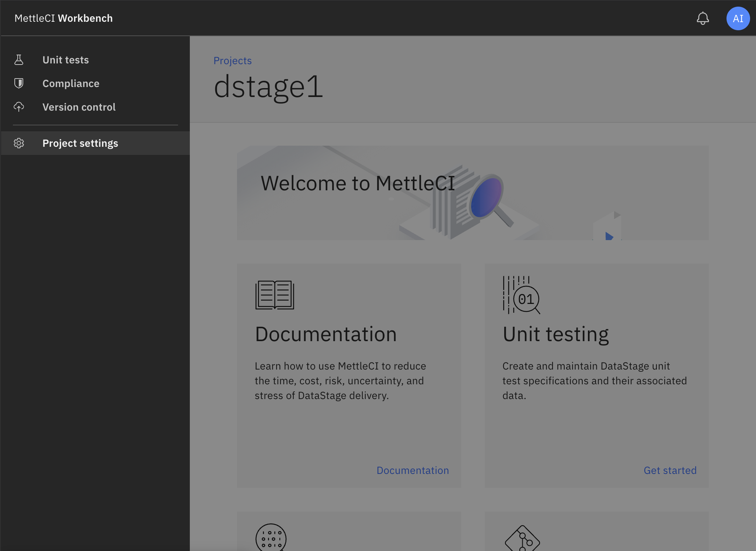The height and width of the screenshot is (551, 756).
Task: Open Version control from the sidebar
Action: click(x=79, y=107)
